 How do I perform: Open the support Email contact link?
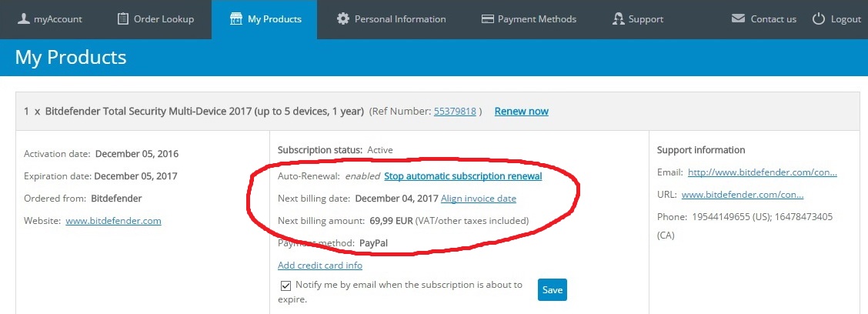(x=763, y=172)
